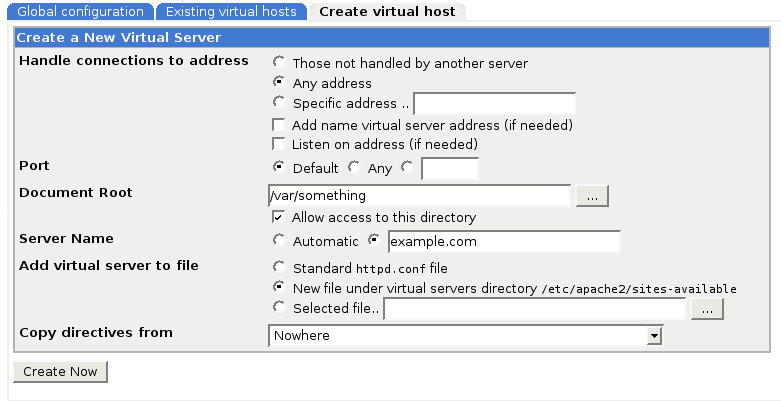The width and height of the screenshot is (781, 401).
Task: Select Standard httpd.conf file option
Action: (279, 268)
